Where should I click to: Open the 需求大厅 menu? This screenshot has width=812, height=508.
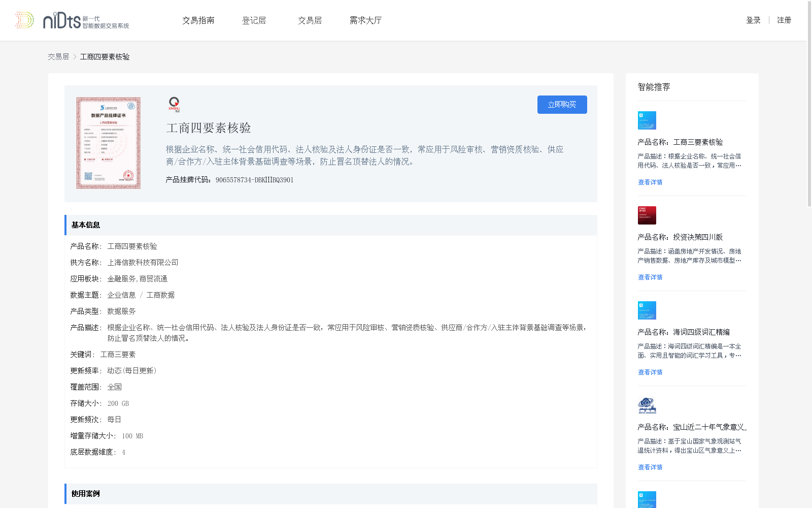point(366,20)
